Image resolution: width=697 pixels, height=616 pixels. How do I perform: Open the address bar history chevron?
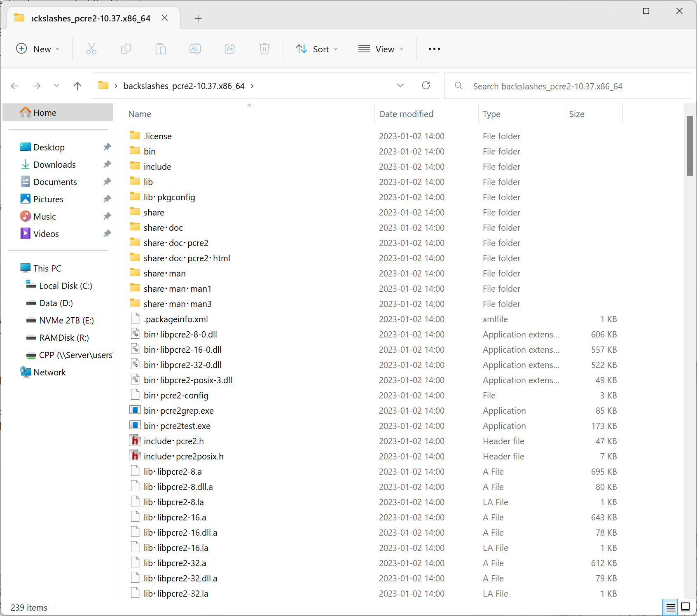coord(400,86)
